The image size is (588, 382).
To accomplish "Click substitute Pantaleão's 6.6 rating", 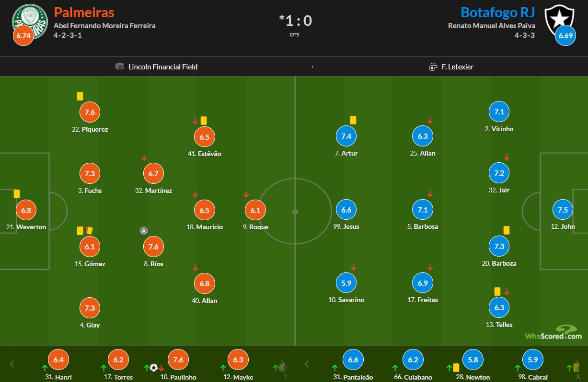I will tap(353, 360).
